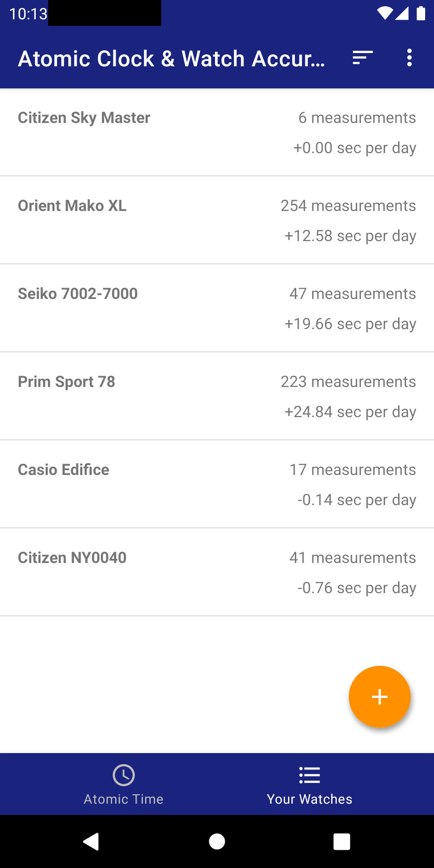Screen dimensions: 434x868
Task: Open the Orient Mako XL entry
Action: pyautogui.click(x=72, y=206)
